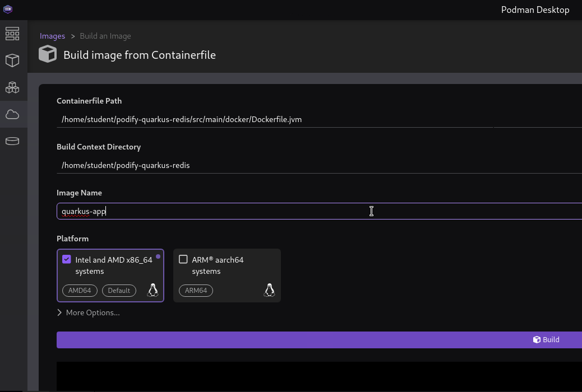
Task: Expand More Options section
Action: point(89,312)
